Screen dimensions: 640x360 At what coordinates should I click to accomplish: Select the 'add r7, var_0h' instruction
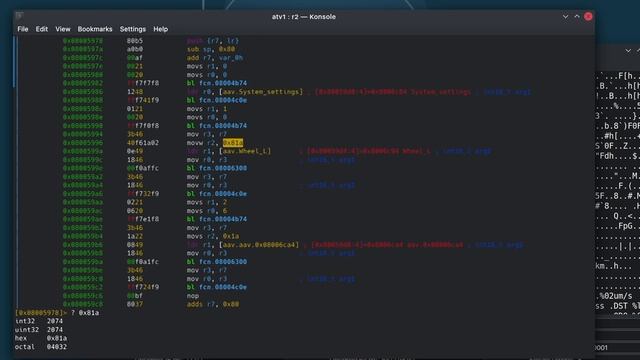point(215,58)
